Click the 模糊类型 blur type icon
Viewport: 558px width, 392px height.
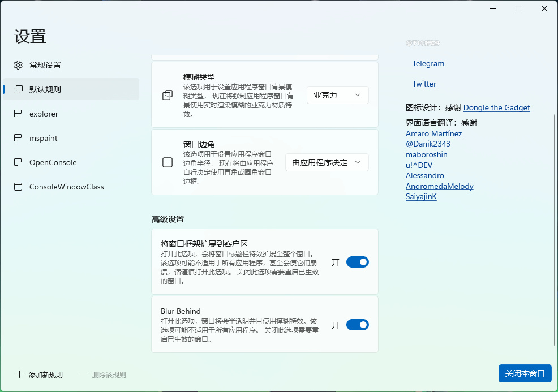coord(168,95)
